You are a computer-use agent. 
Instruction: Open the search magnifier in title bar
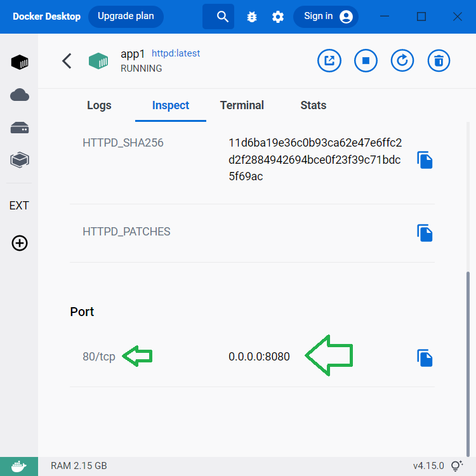[223, 17]
